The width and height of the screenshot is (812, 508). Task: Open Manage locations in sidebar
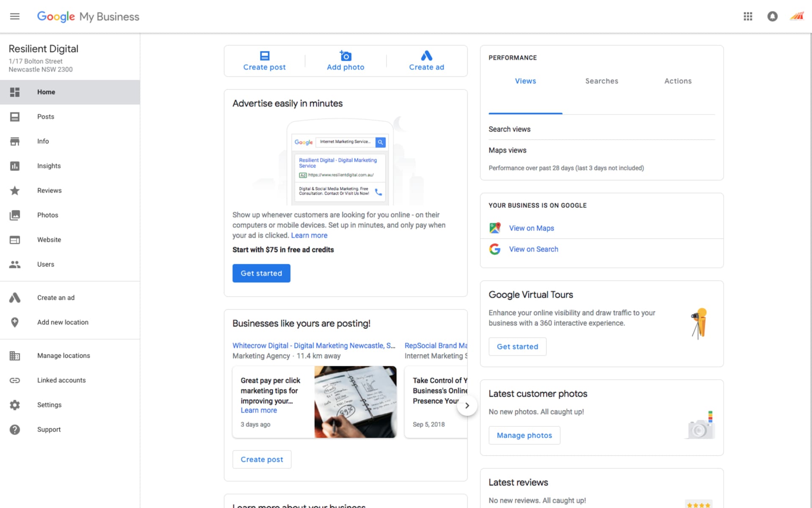point(70,356)
